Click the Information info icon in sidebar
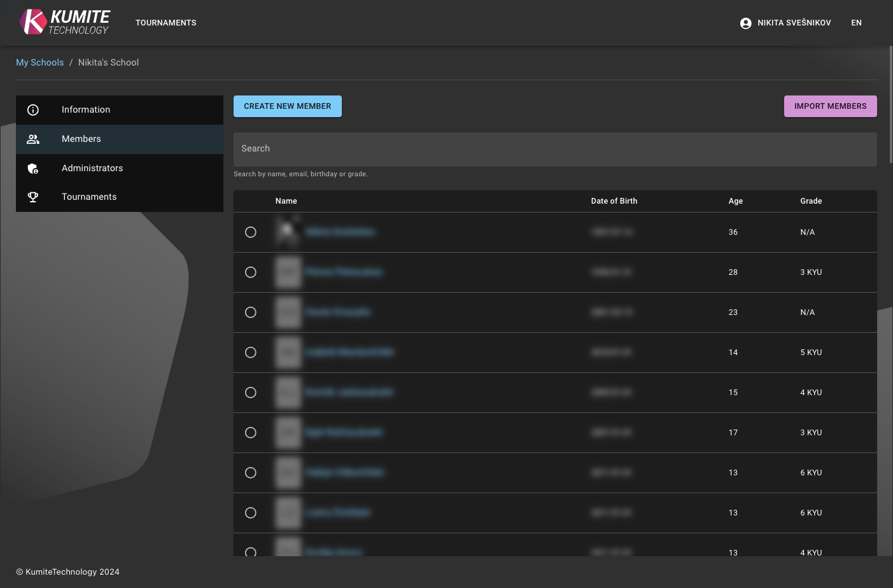 pos(33,109)
